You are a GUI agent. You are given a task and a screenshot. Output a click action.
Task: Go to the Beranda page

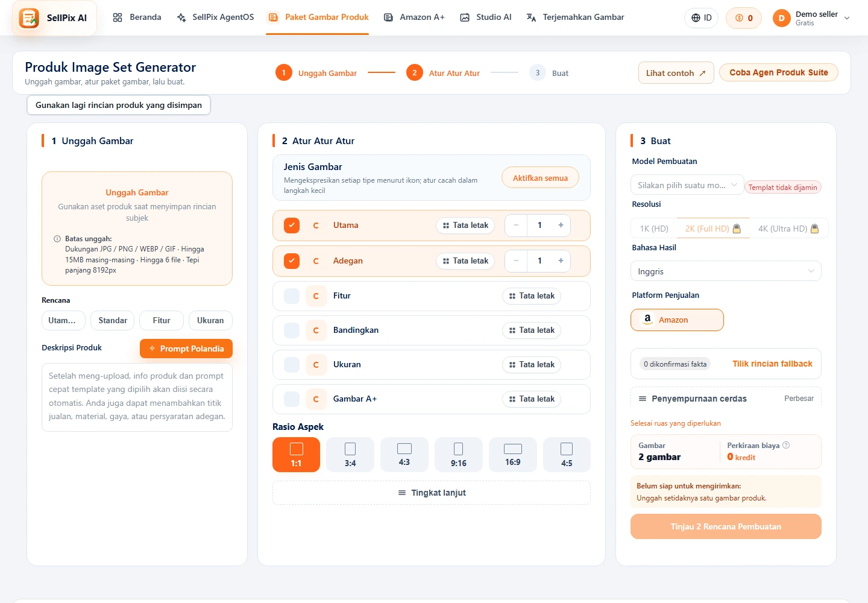click(x=137, y=17)
